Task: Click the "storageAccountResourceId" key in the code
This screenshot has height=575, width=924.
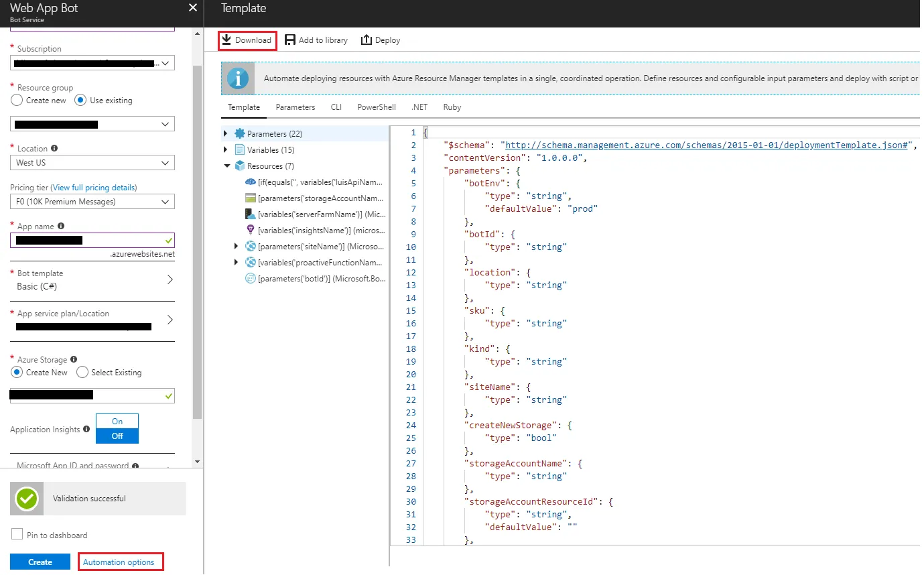Action: click(x=531, y=502)
